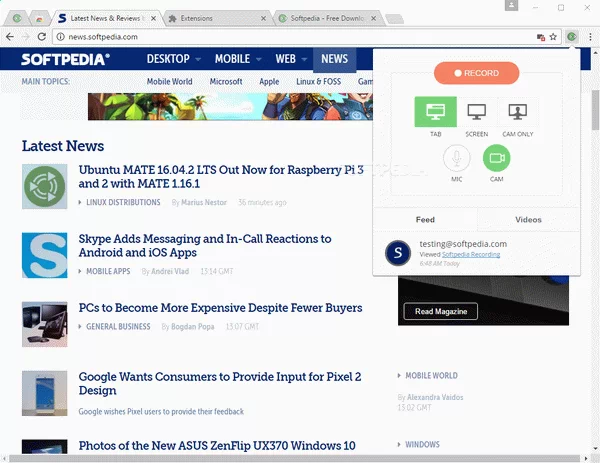The height and width of the screenshot is (463, 600).
Task: Open the NEWS section in navigation
Action: [334, 59]
